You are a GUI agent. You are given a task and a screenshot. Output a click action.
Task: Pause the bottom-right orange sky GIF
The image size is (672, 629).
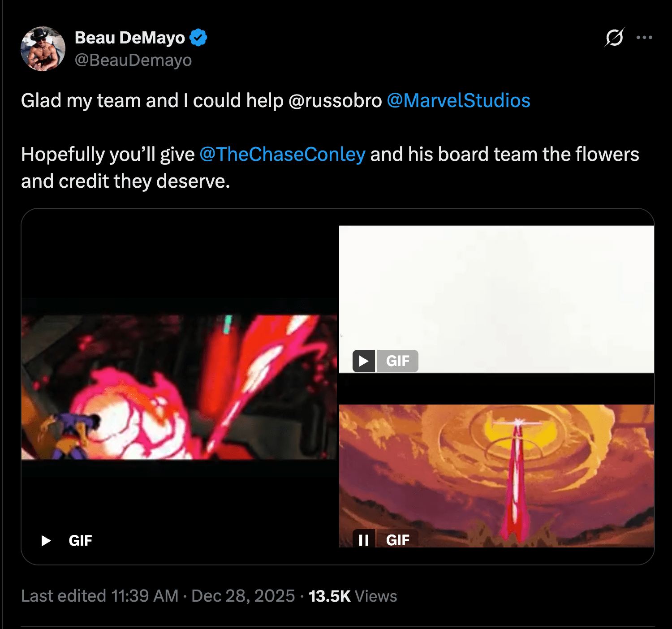coord(364,540)
